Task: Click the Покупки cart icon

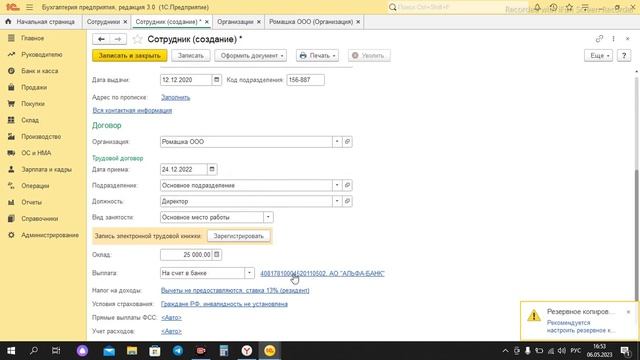Action: pyautogui.click(x=11, y=104)
